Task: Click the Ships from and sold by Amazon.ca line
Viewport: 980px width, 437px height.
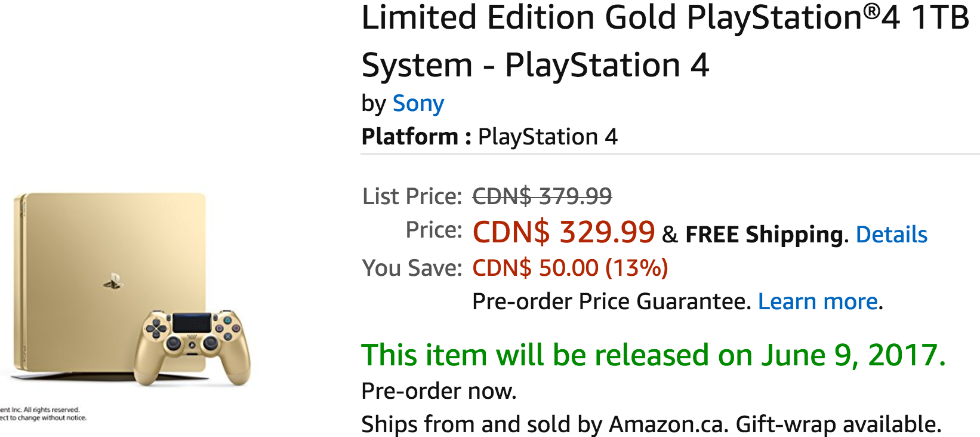Action: tap(544, 424)
